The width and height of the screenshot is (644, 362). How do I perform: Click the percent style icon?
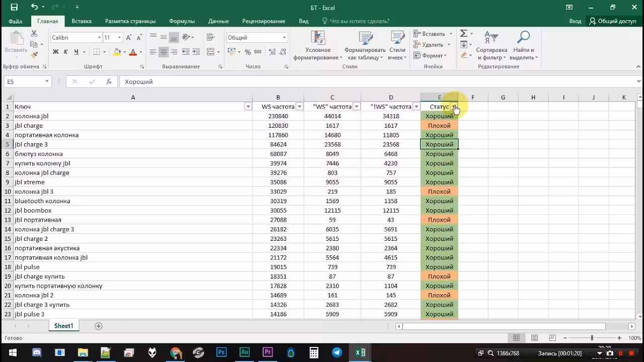point(248,52)
